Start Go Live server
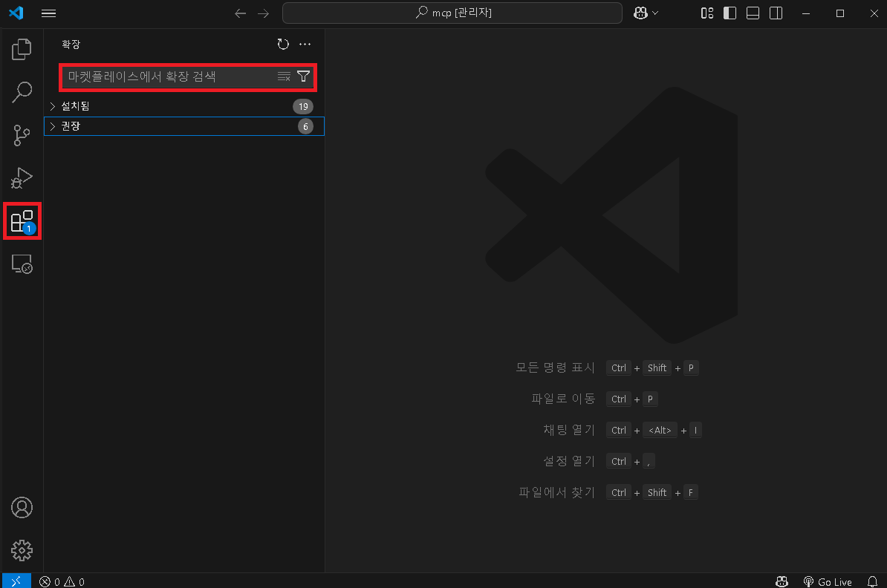The width and height of the screenshot is (887, 588). 828,582
